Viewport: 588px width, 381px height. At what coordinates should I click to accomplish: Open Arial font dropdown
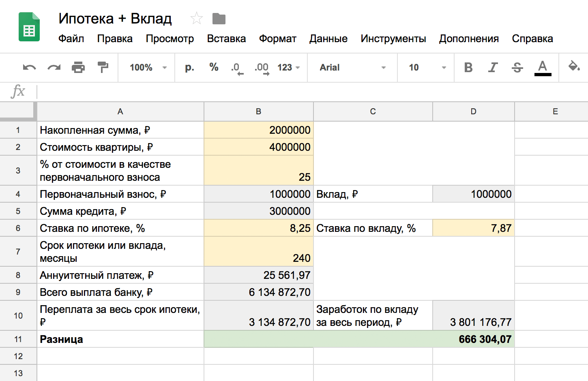pos(353,68)
